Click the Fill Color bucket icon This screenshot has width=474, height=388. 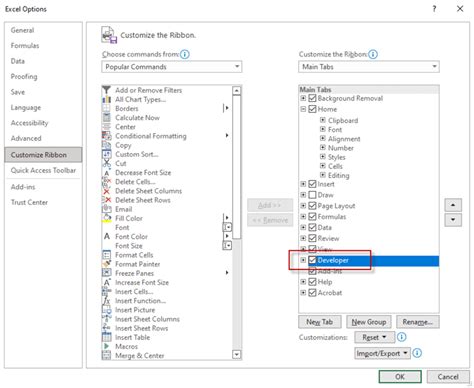point(106,218)
